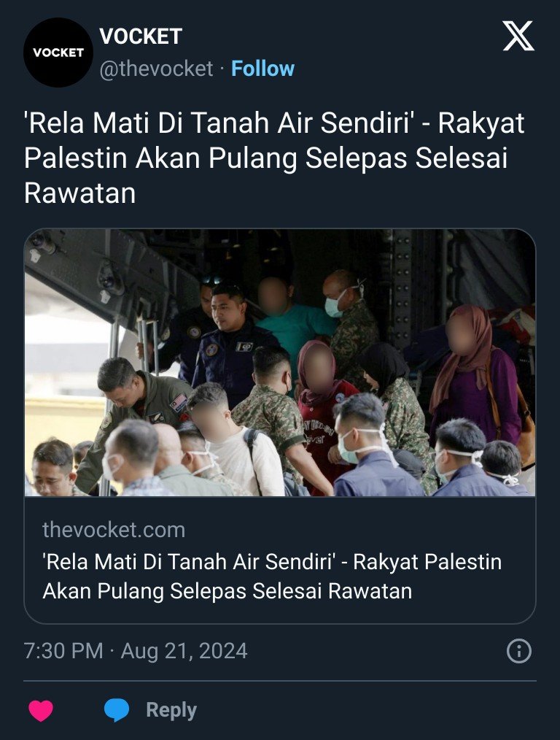Open the black VOCKET profile avatar
Viewport: 560px width, 740px height.
click(x=58, y=53)
